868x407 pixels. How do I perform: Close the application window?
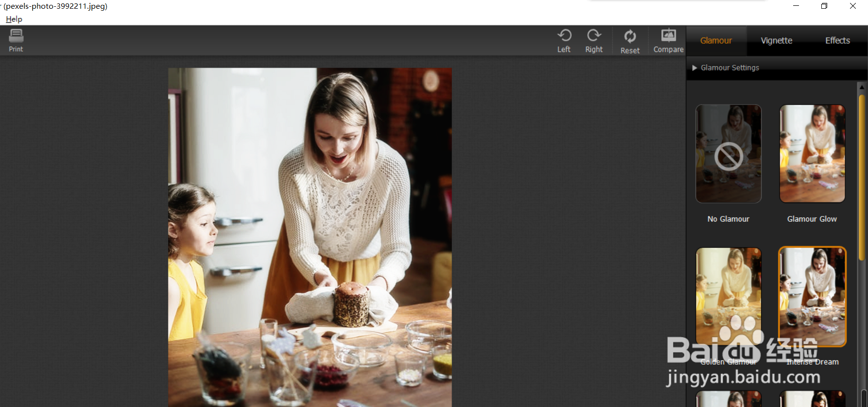pos(853,6)
